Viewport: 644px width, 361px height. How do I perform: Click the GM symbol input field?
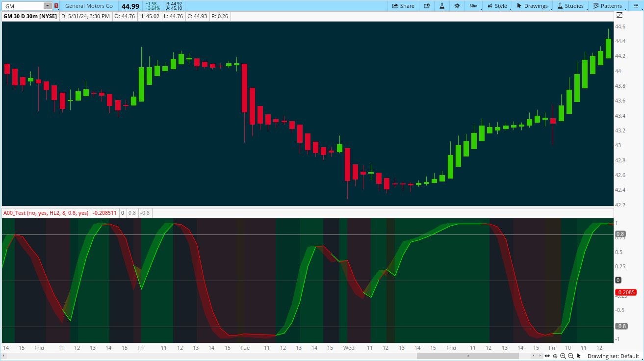(23, 6)
